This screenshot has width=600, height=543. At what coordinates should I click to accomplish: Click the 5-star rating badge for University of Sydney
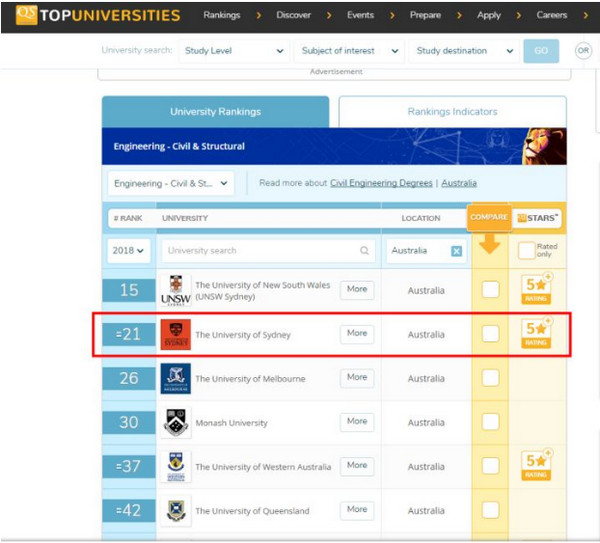536,333
